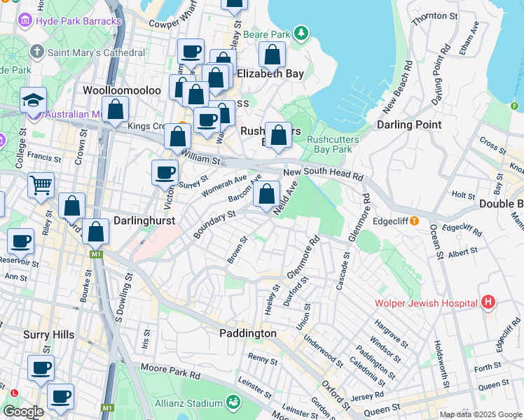Image resolution: width=524 pixels, height=420 pixels.
Task: Click the coffee cup marker beside Surrey St
Action: (x=165, y=174)
